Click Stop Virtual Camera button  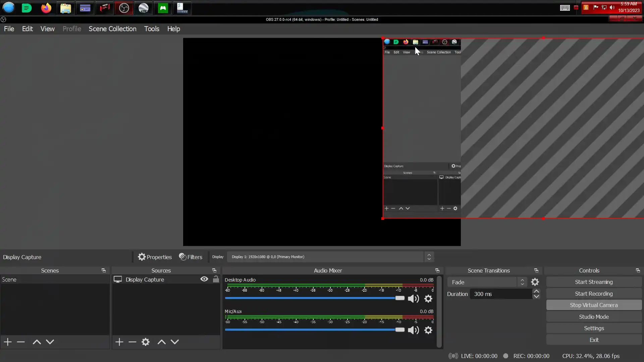(594, 305)
